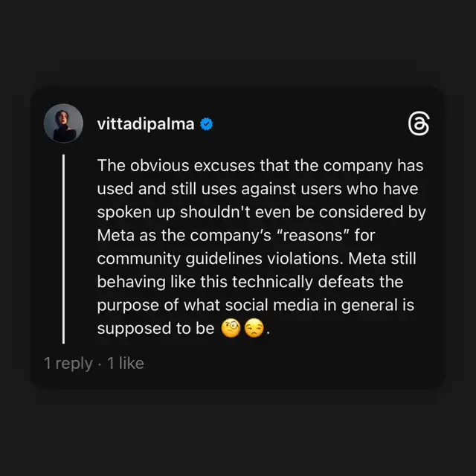This screenshot has width=476, height=476.
Task: Open vittadipalma's profile avatar
Action: pos(63,123)
